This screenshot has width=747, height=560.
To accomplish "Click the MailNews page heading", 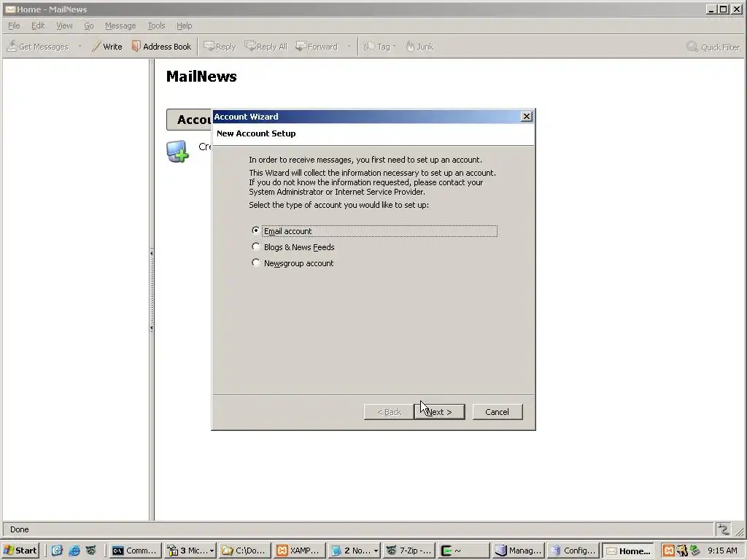I will 201,76.
